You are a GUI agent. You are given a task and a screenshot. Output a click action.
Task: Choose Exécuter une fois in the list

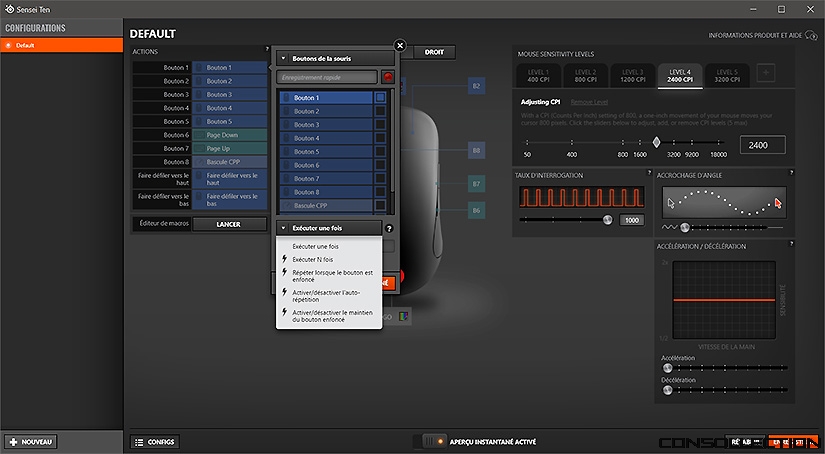(329, 246)
